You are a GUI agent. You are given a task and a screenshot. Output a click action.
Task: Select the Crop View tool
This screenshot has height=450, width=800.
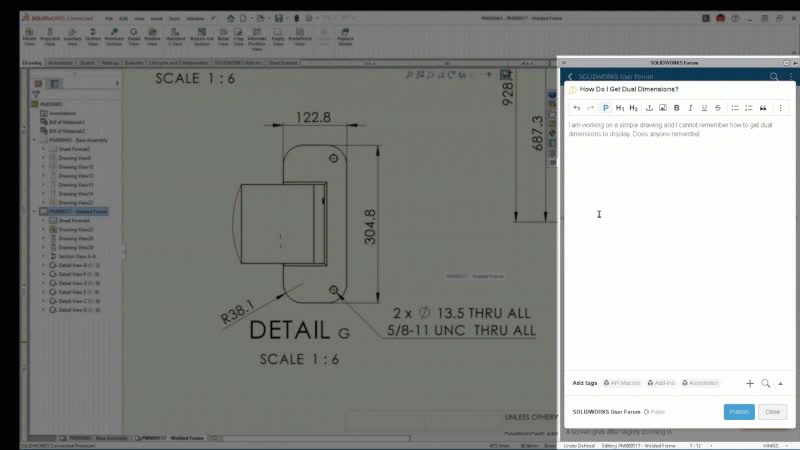(x=238, y=37)
